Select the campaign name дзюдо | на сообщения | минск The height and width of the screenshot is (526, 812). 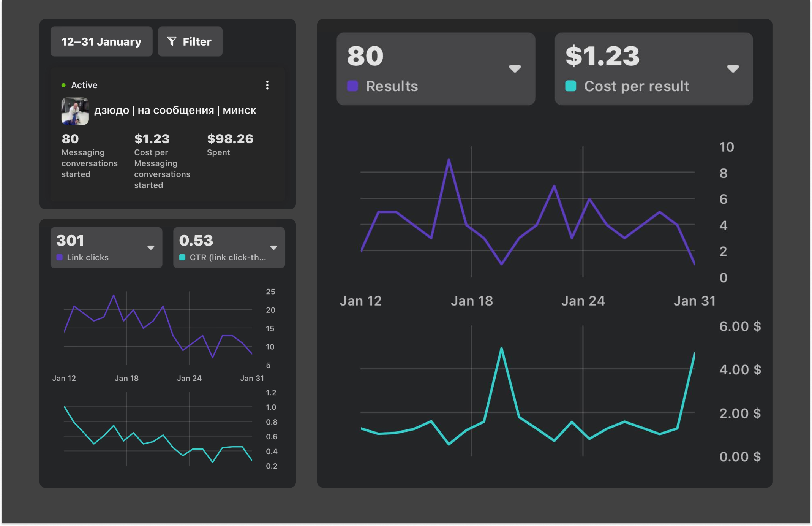[x=175, y=110]
